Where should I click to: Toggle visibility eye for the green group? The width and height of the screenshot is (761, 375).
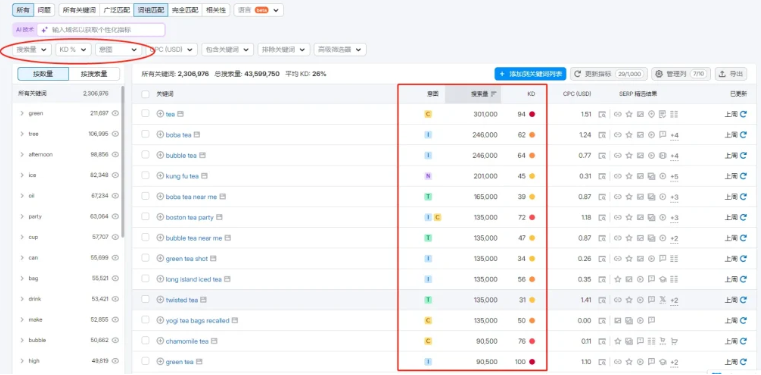116,113
